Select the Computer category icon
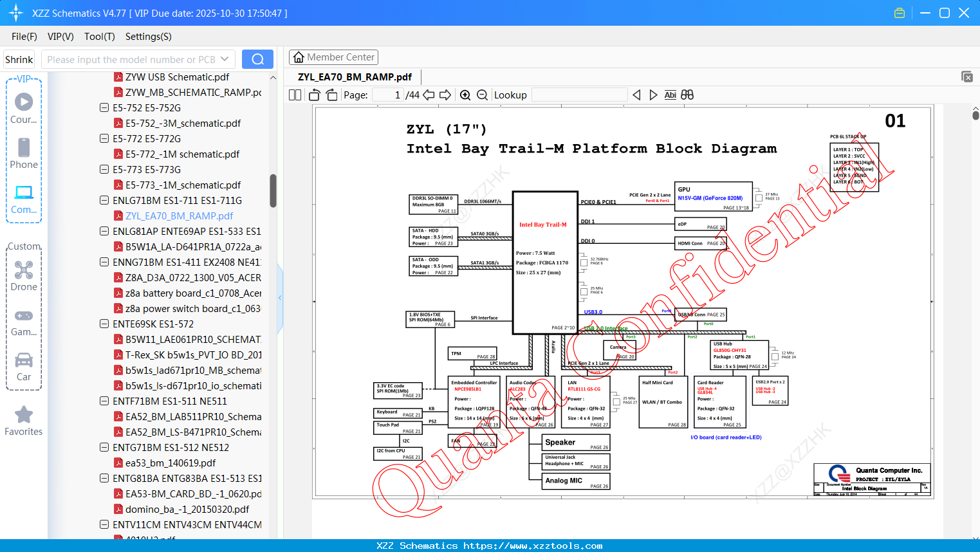980x552 pixels. [x=24, y=199]
